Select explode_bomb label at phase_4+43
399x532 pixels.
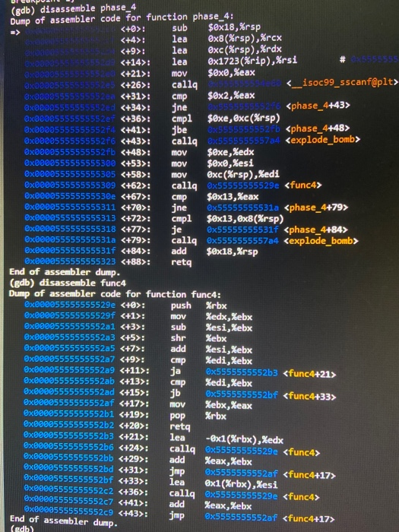click(x=322, y=140)
